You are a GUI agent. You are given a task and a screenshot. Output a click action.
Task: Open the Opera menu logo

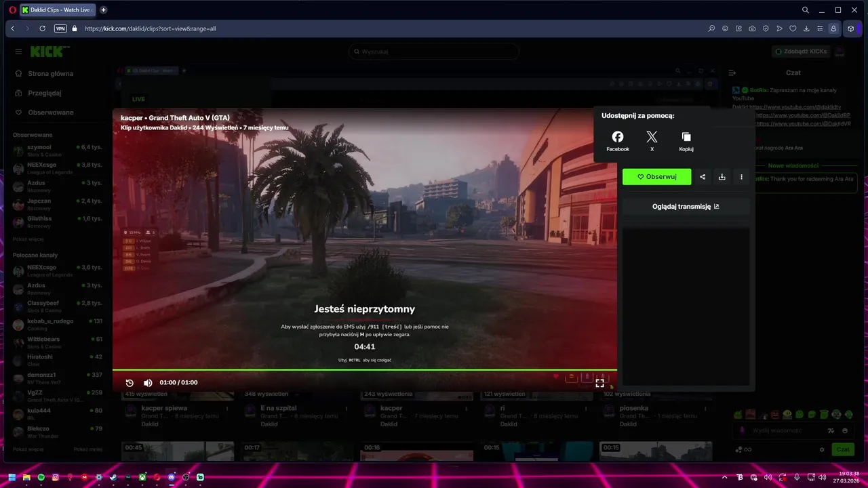click(x=12, y=10)
